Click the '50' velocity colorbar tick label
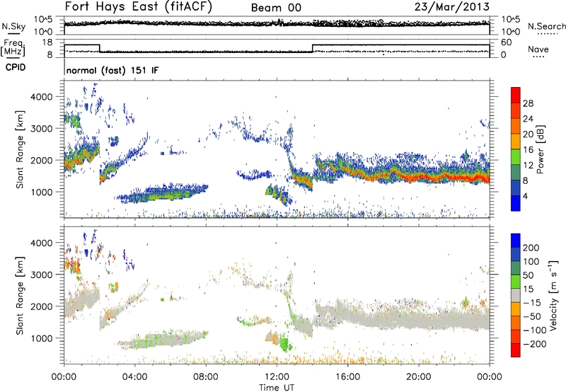 [529, 275]
